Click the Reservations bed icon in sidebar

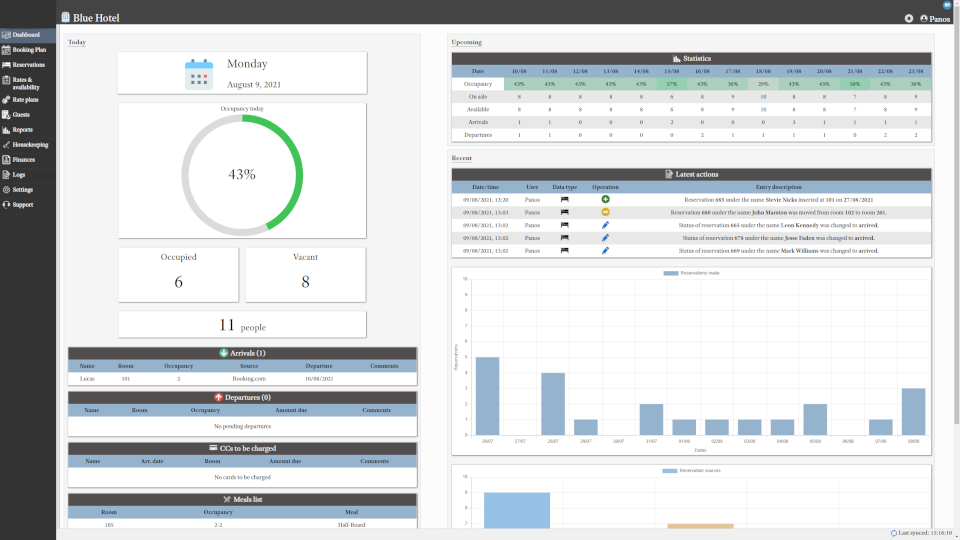7,64
